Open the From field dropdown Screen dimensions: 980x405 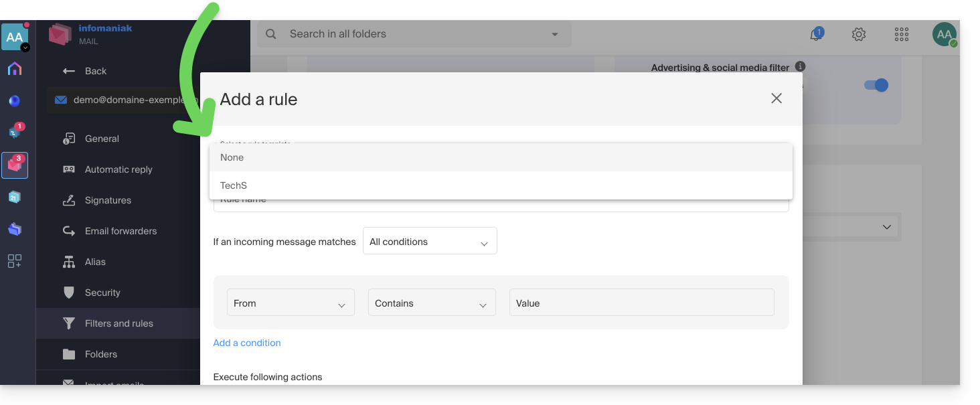(291, 303)
